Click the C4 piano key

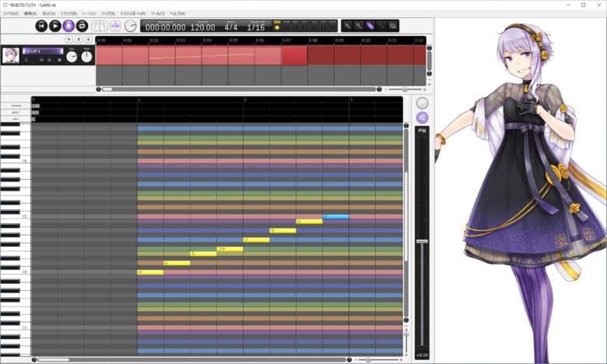point(16,272)
